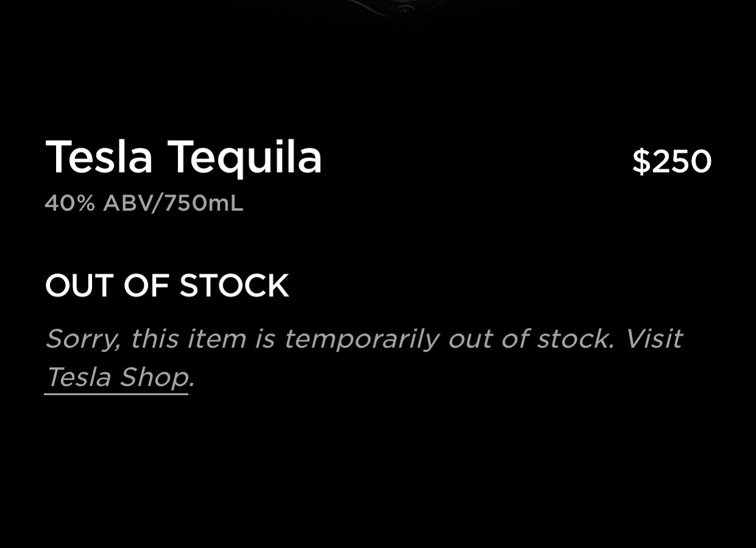Click the italic word stock before Visit
Image resolution: width=756 pixels, height=548 pixels.
(x=574, y=338)
